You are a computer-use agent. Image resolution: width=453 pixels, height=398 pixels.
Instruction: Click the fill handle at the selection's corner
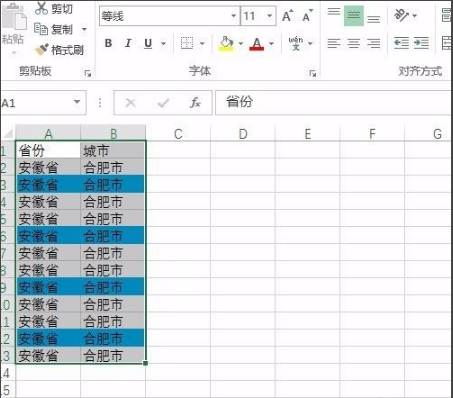(145, 363)
